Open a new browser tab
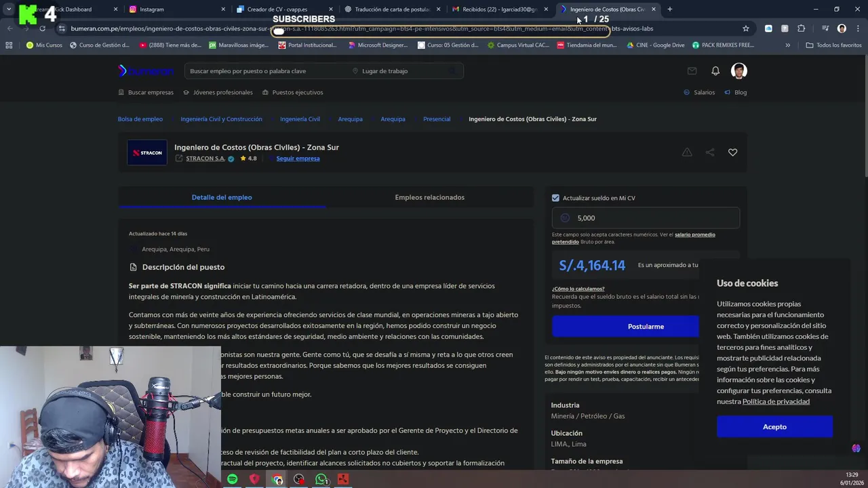The image size is (868, 488). click(669, 9)
